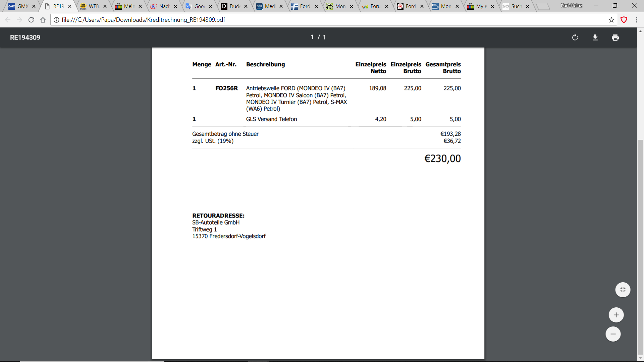Screen dimensions: 644x362
Task: Reload the current page
Action: click(x=31, y=20)
